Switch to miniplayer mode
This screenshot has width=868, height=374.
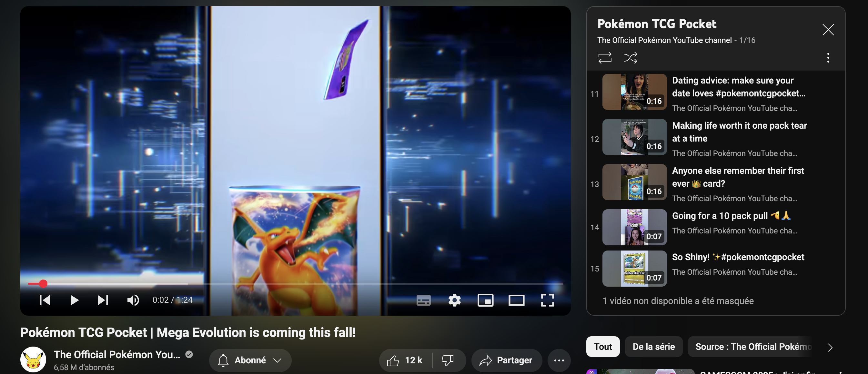pos(486,300)
